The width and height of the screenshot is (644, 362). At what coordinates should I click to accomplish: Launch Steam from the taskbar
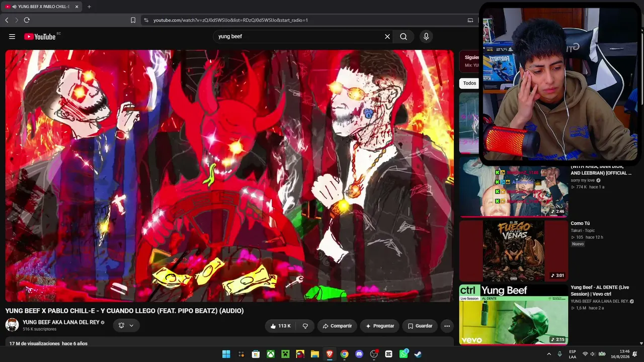pos(418,354)
